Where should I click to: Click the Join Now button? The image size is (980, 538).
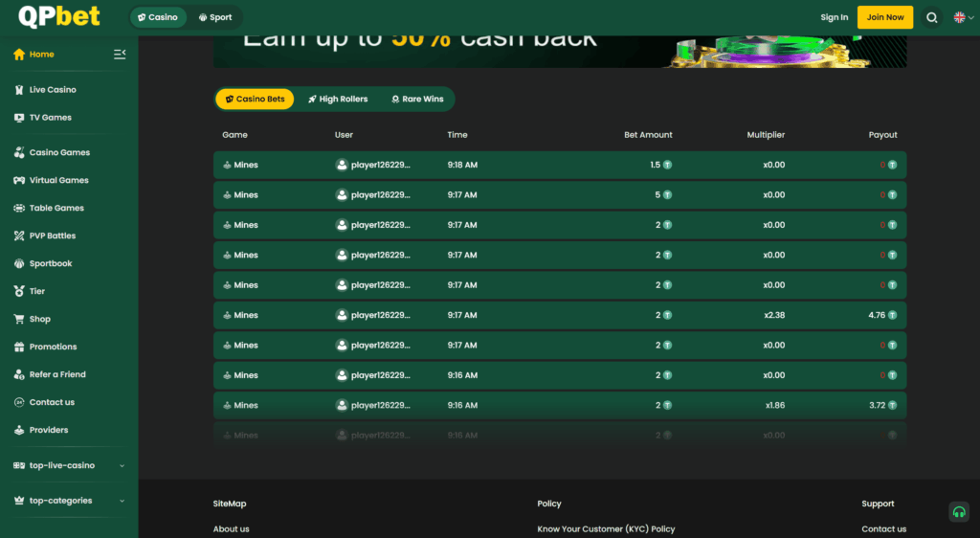coord(885,17)
